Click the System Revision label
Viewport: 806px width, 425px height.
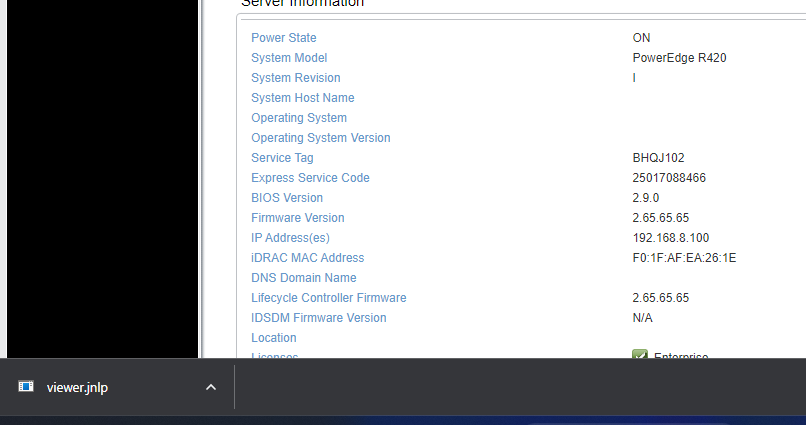pyautogui.click(x=296, y=78)
